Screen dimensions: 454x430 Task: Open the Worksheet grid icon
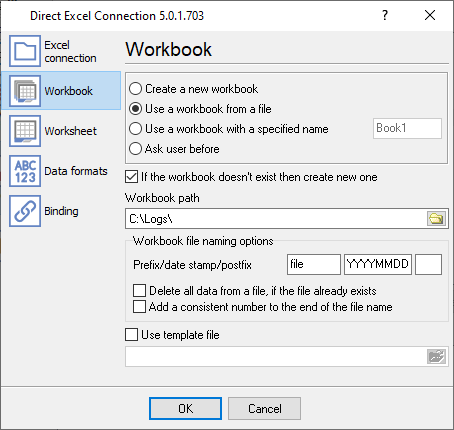coord(25,131)
